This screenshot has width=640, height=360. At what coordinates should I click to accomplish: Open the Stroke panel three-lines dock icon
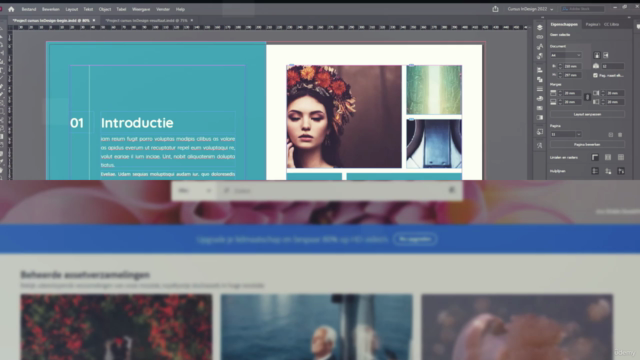pyautogui.click(x=540, y=89)
